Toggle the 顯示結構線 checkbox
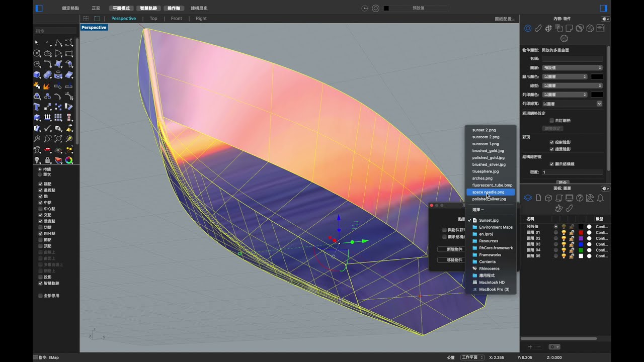644x362 pixels. pos(552,164)
